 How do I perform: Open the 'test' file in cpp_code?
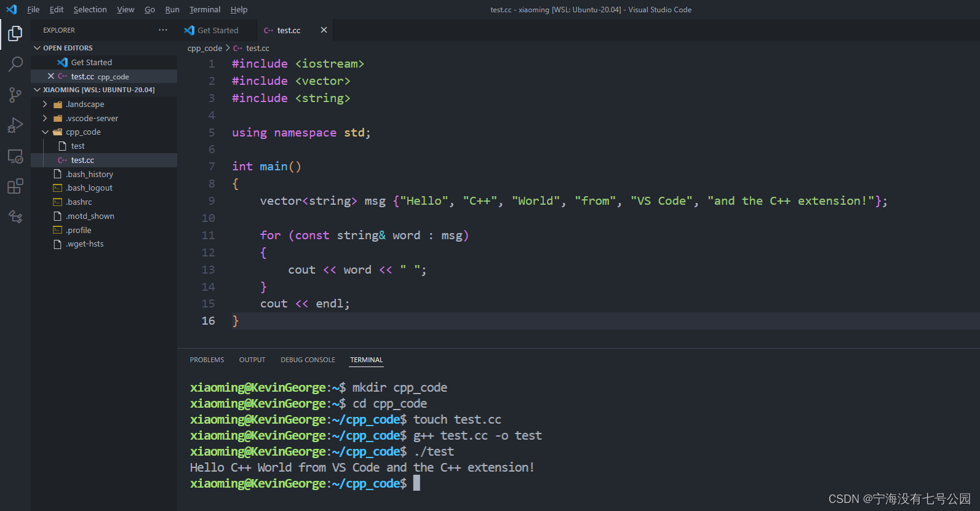[104, 146]
